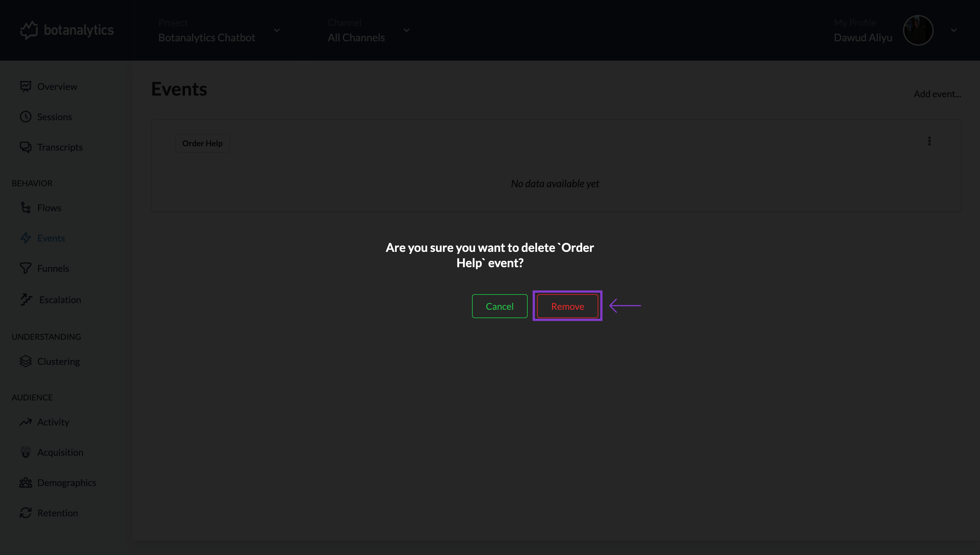Select the Sessions icon in sidebar
The width and height of the screenshot is (980, 555).
[26, 116]
